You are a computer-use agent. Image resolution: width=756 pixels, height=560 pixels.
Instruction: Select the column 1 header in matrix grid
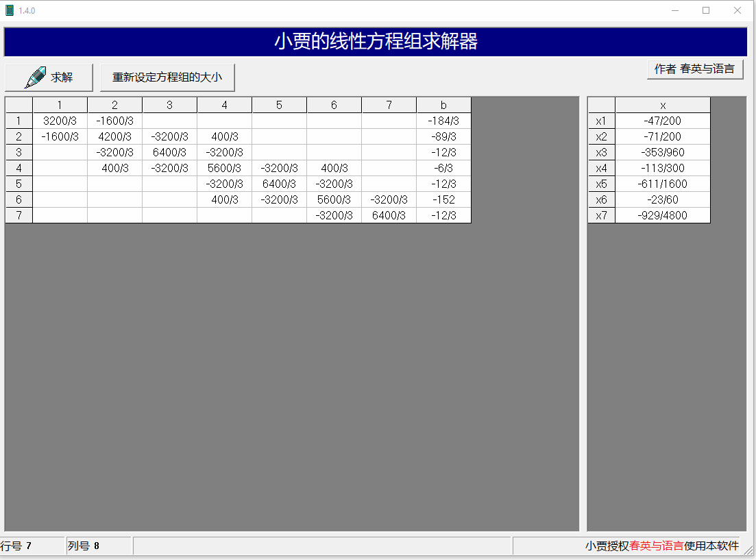[60, 105]
